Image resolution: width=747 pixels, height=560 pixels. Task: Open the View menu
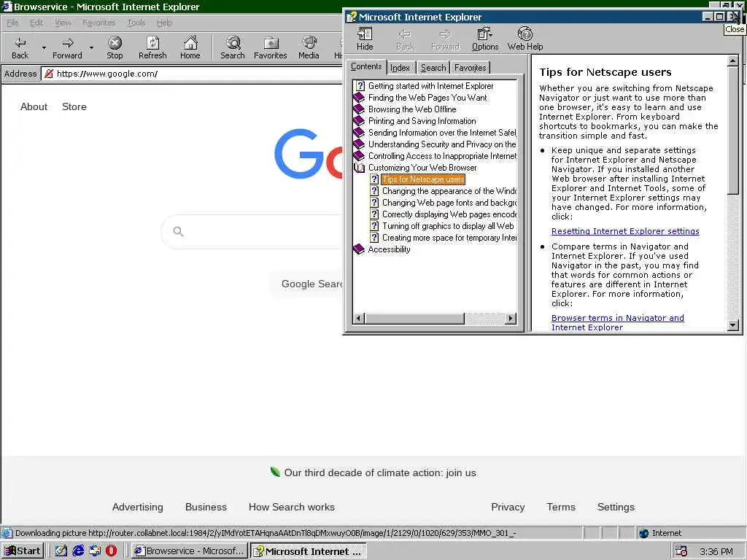pyautogui.click(x=63, y=23)
